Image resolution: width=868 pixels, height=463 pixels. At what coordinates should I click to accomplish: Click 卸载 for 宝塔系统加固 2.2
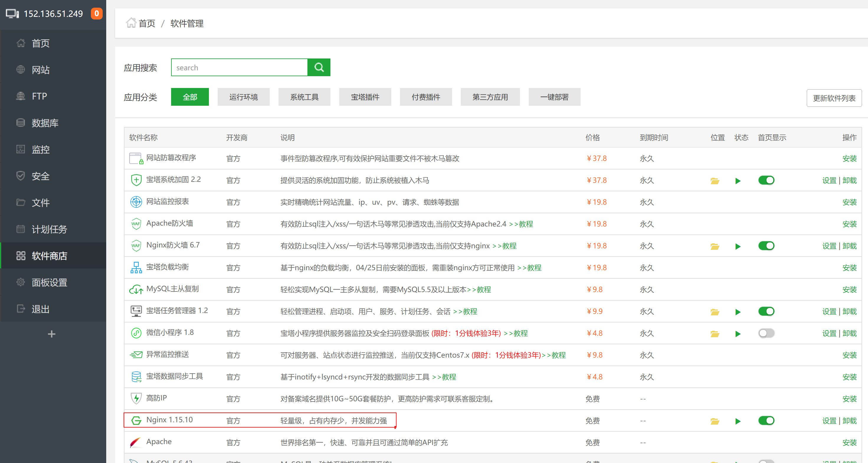tap(849, 180)
